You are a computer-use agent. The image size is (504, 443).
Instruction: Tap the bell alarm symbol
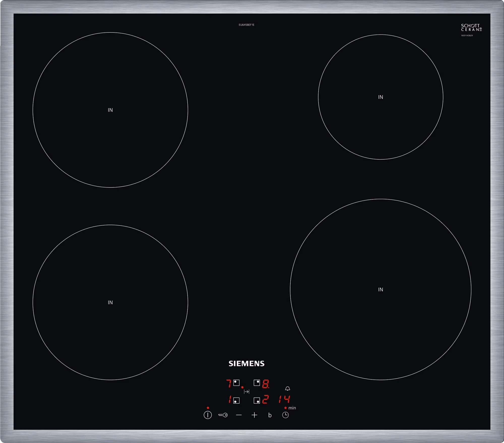click(x=288, y=389)
